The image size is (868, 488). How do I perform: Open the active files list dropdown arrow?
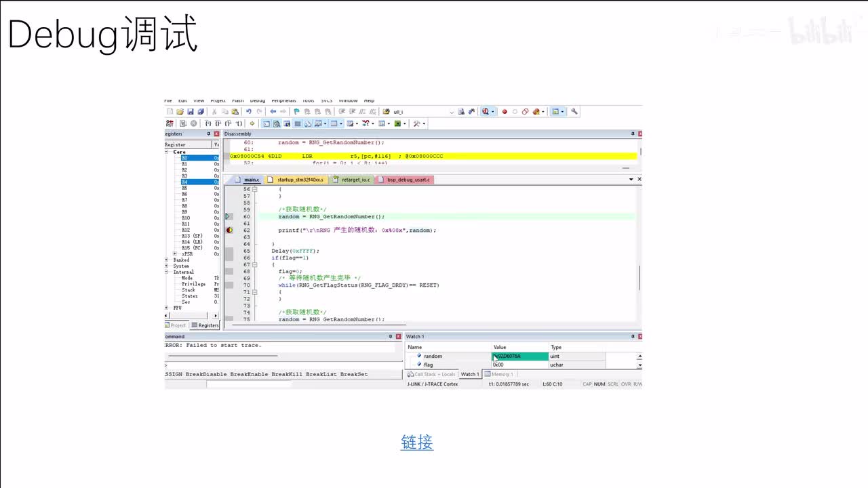(x=631, y=179)
